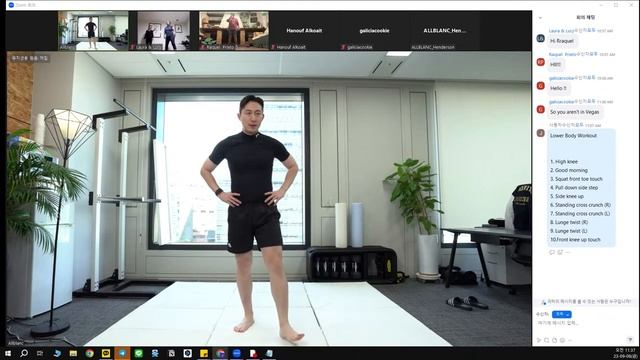Click the main speaker video area

269,199
